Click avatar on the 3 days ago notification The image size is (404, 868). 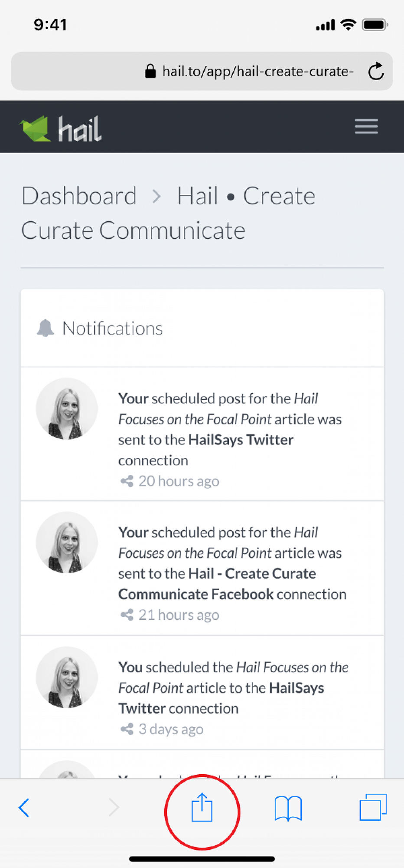click(x=67, y=677)
